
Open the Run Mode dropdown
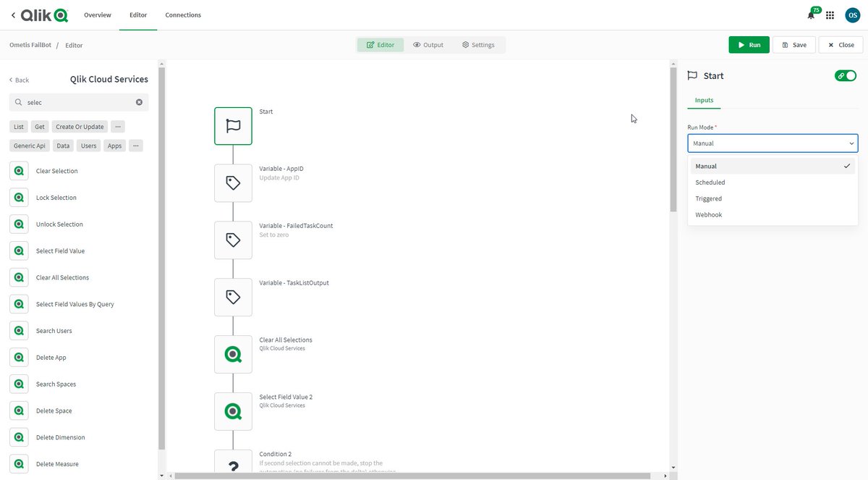pos(773,143)
